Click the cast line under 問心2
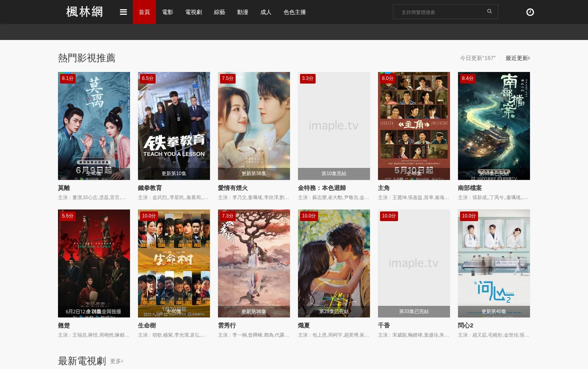This screenshot has width=588, height=369. (x=494, y=335)
